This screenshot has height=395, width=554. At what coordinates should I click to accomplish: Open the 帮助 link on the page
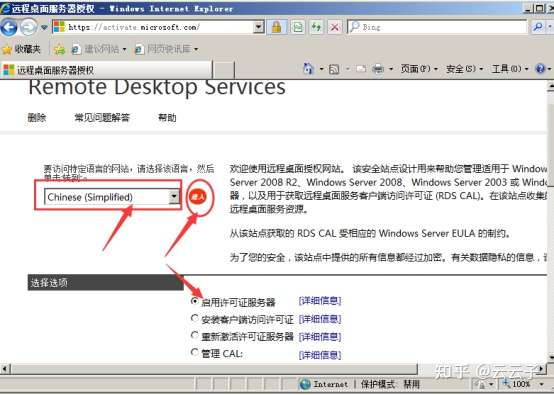point(167,117)
